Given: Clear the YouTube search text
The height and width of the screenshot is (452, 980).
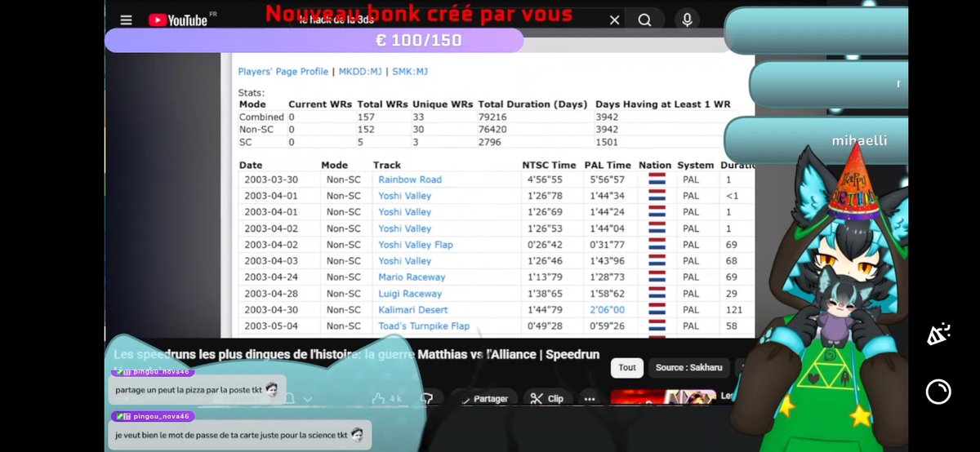Looking at the screenshot, I should [x=614, y=20].
